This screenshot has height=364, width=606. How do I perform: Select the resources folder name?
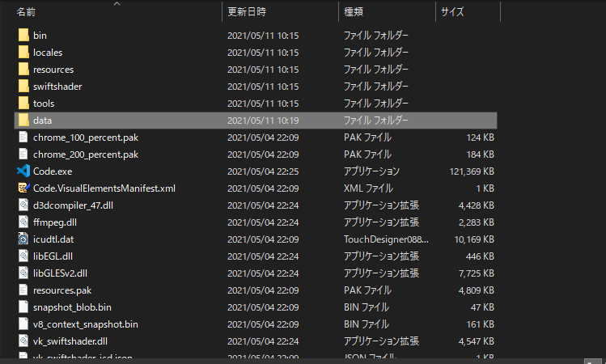click(53, 70)
